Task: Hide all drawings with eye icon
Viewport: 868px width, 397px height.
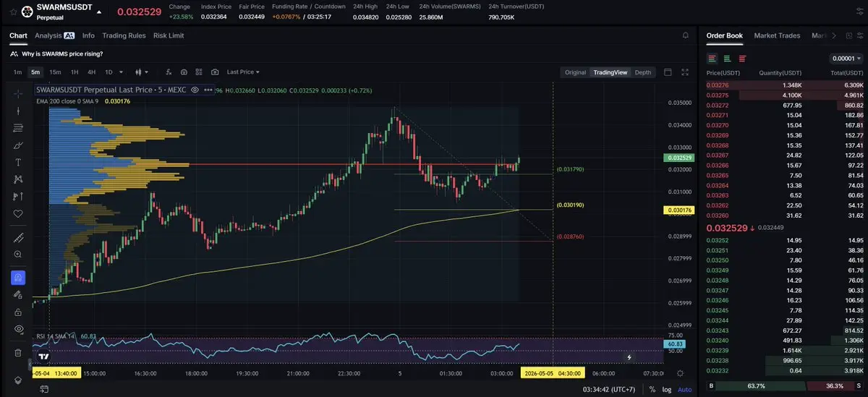Action: click(x=18, y=329)
